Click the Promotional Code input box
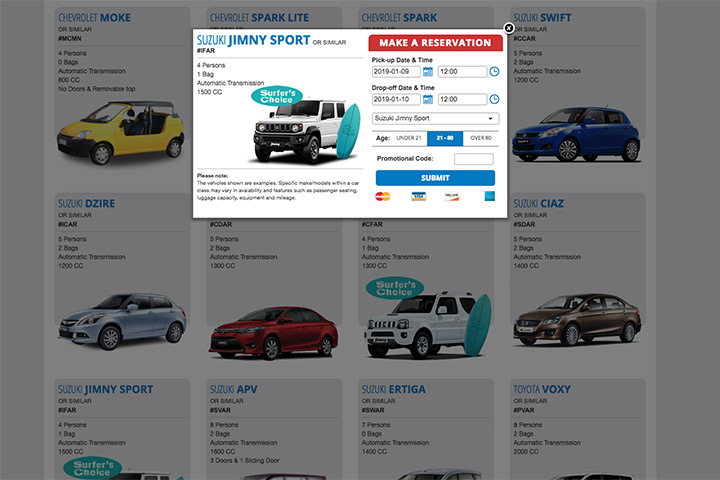The width and height of the screenshot is (720, 480). pos(473,159)
